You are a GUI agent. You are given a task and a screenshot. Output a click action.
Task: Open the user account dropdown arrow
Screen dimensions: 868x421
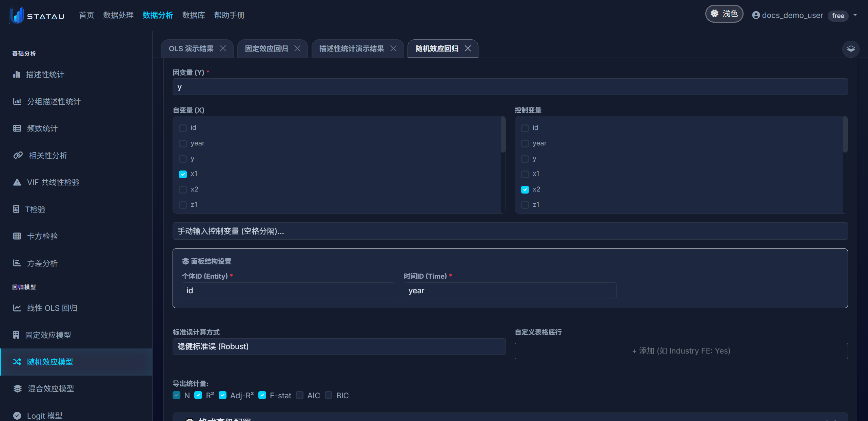click(x=855, y=15)
